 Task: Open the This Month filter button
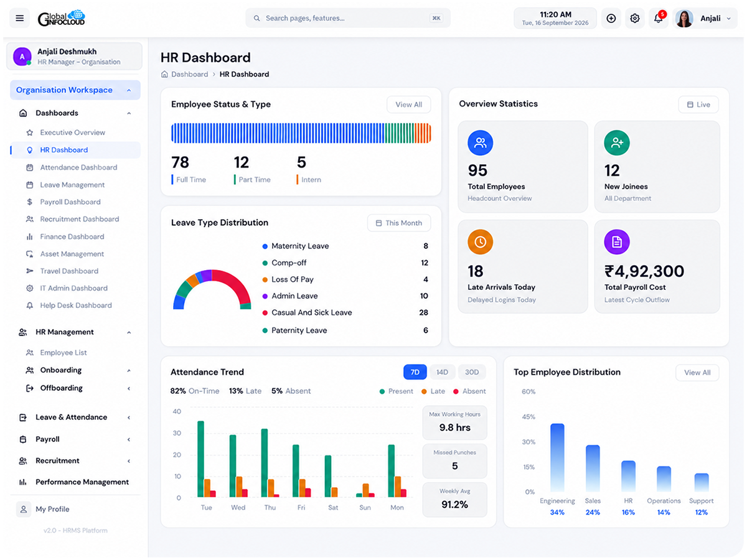[399, 223]
